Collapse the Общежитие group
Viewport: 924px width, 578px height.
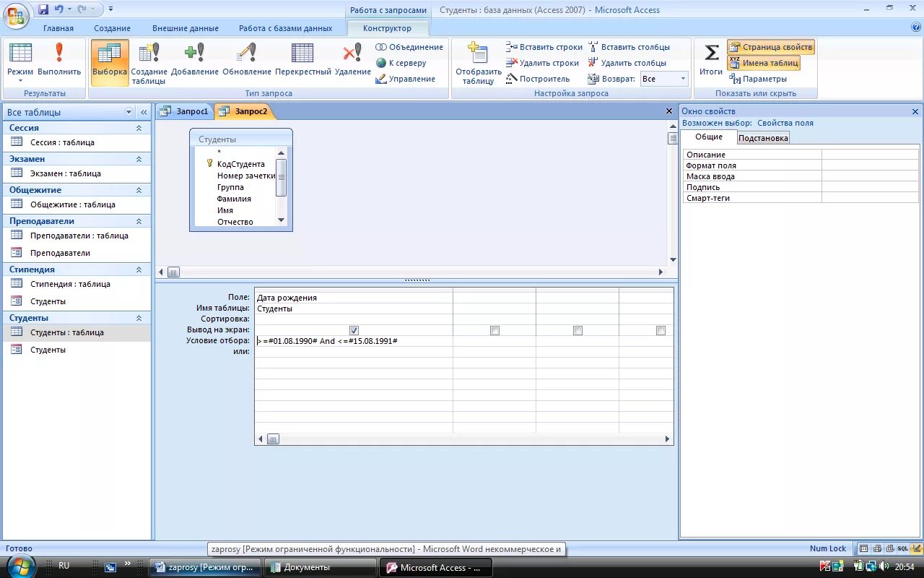coord(139,190)
